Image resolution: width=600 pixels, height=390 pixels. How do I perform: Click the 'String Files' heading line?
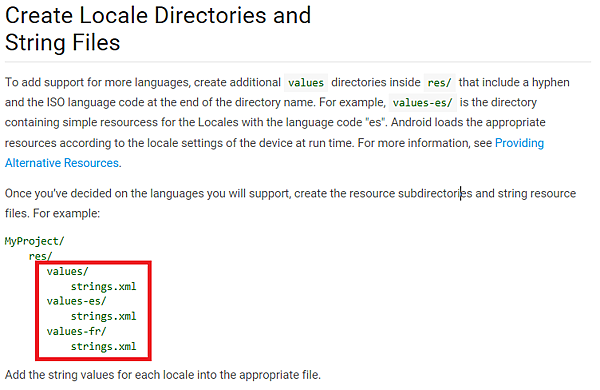pyautogui.click(x=62, y=42)
